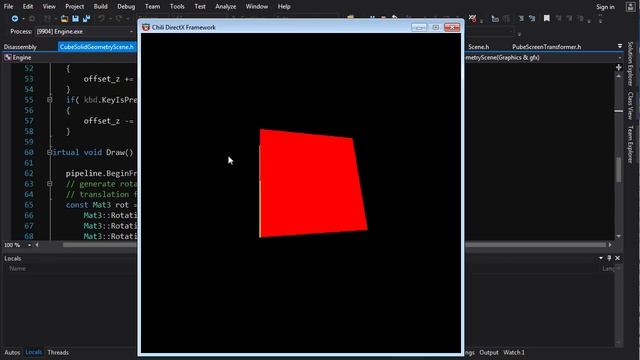Open the Watch 1 tab
The width and height of the screenshot is (640, 360).
514,352
